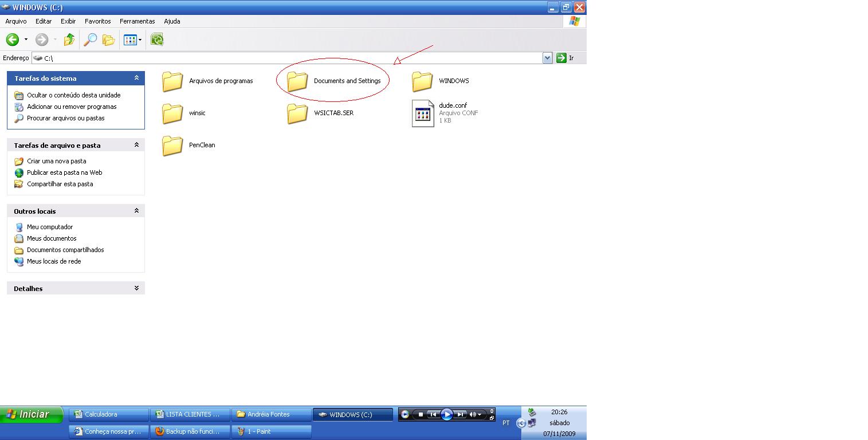Restore the media player from toolbar mode
The image size is (868, 440).
492,418
